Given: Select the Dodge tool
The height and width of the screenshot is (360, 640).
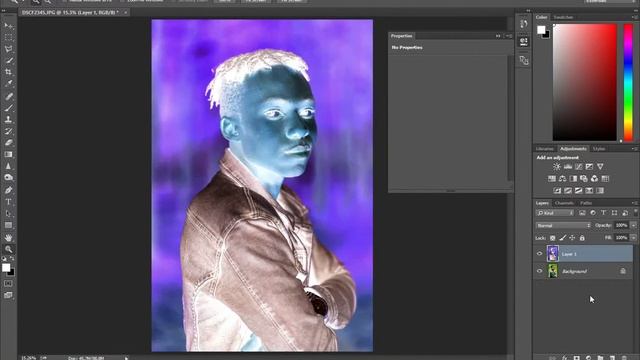Looking at the screenshot, I should pyautogui.click(x=9, y=177).
